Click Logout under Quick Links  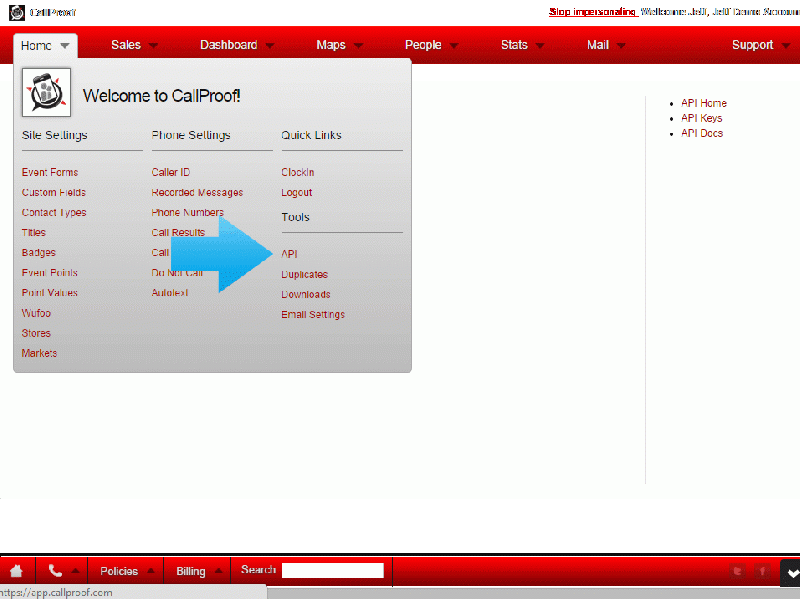pos(297,192)
